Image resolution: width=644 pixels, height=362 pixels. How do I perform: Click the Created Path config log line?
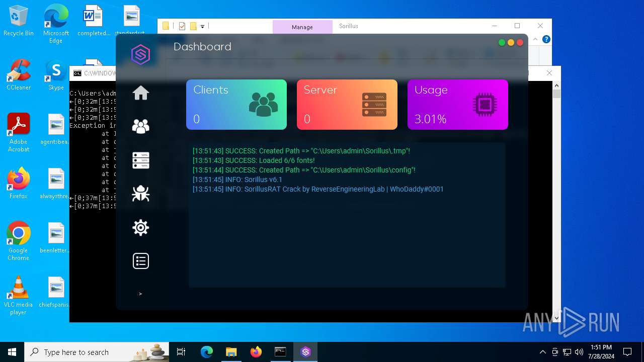point(304,170)
